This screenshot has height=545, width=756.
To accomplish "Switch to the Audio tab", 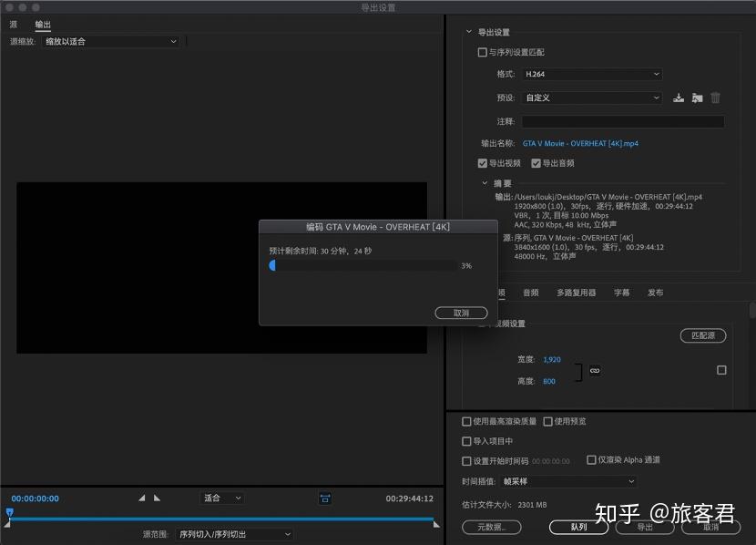I will (x=531, y=293).
